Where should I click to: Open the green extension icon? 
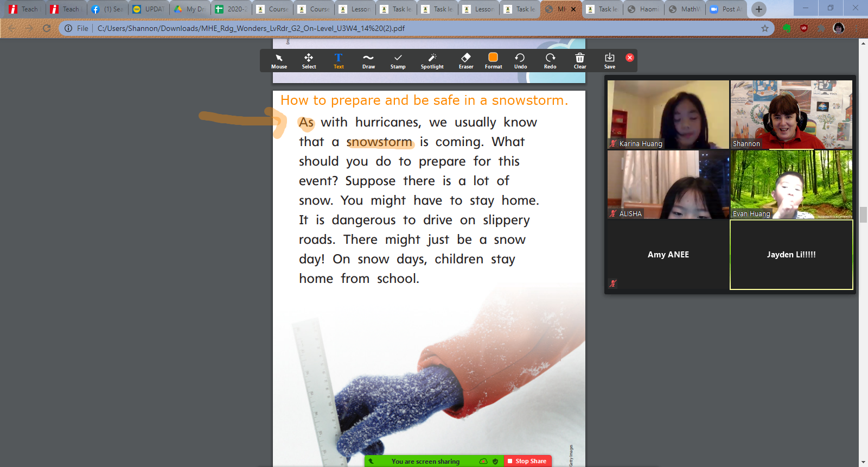[x=787, y=28]
